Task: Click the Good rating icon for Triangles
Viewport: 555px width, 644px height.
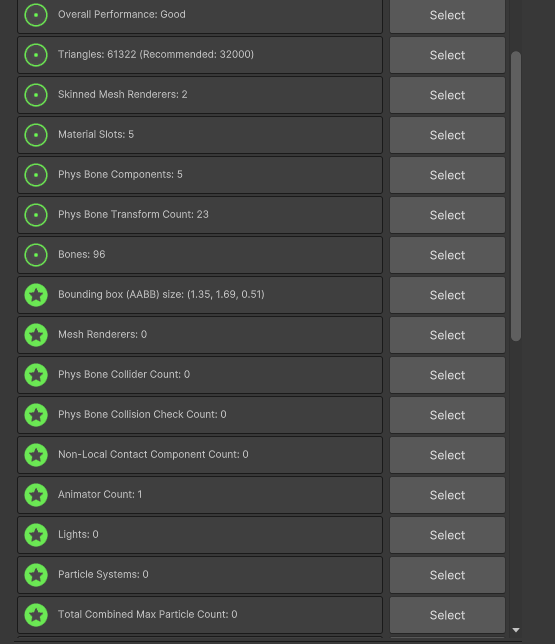Action: 36,55
